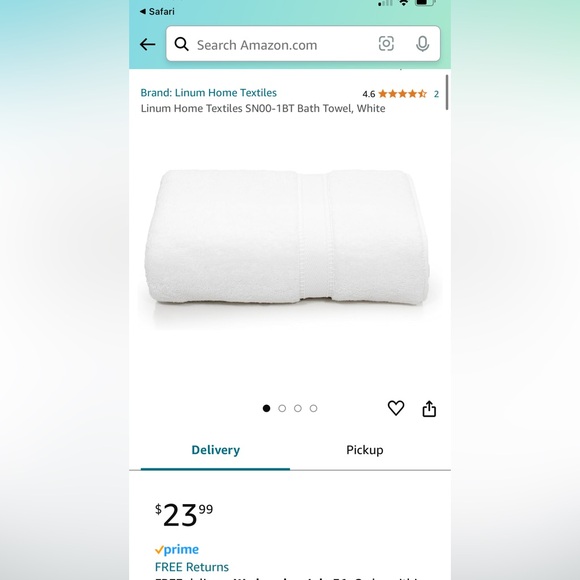The width and height of the screenshot is (580, 580).
Task: Add towel to wishlist with heart icon
Action: click(396, 408)
